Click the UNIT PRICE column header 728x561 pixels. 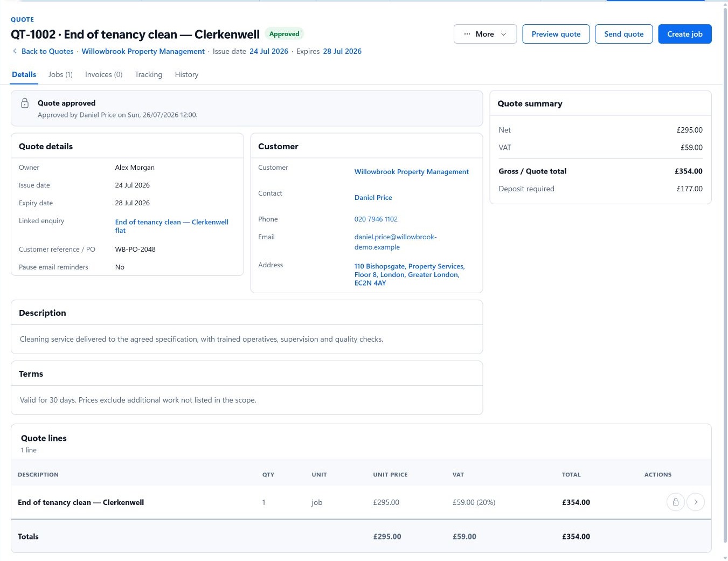(x=390, y=475)
